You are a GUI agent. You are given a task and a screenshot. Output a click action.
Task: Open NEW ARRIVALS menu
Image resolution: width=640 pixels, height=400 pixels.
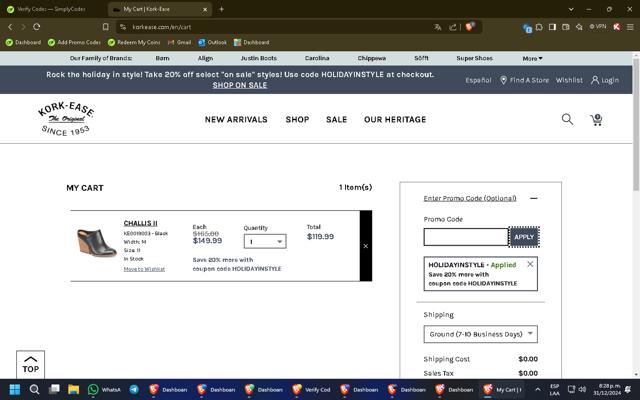[x=236, y=120]
